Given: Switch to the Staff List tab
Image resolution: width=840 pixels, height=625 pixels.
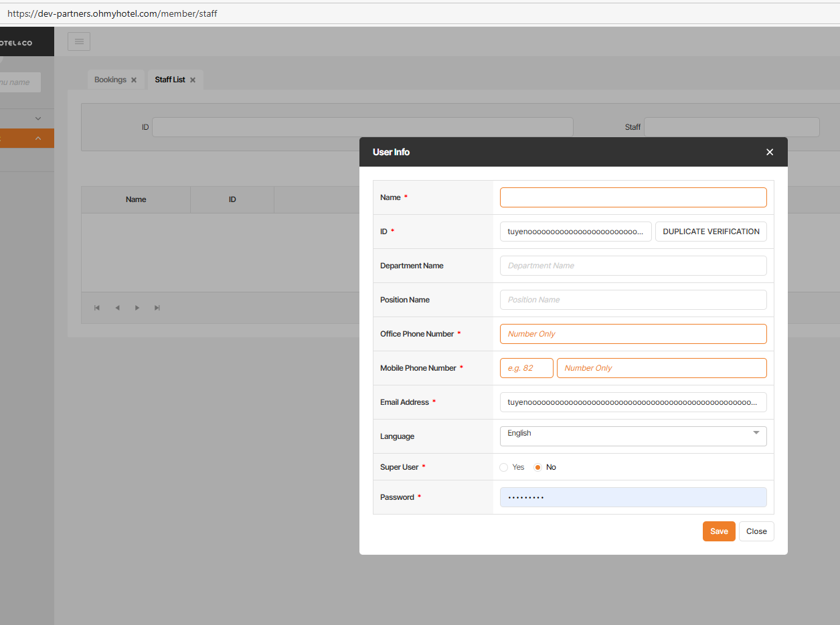Looking at the screenshot, I should (170, 80).
